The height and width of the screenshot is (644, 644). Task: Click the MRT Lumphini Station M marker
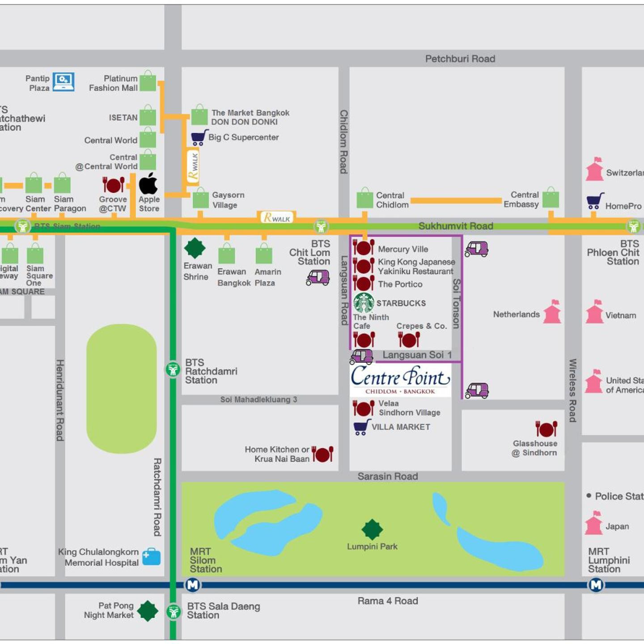coord(596,585)
